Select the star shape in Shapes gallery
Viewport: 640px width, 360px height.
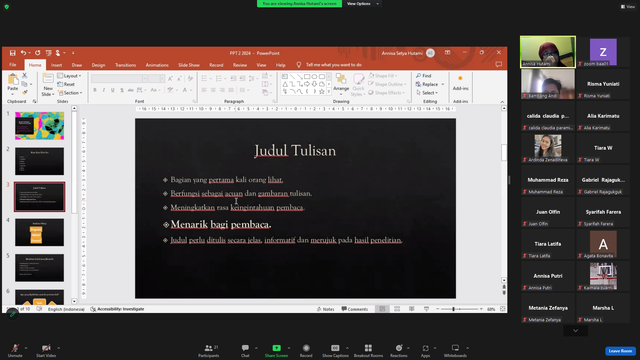[322, 92]
